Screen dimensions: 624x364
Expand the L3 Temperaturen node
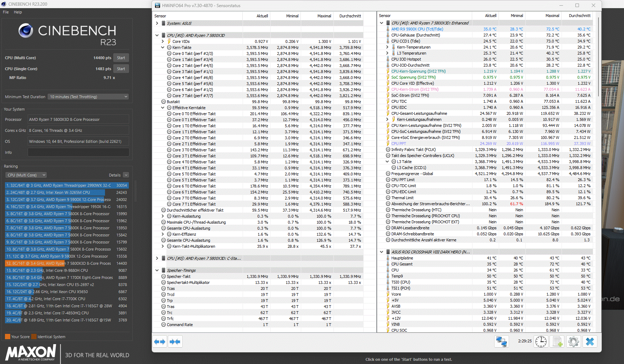coord(387,53)
